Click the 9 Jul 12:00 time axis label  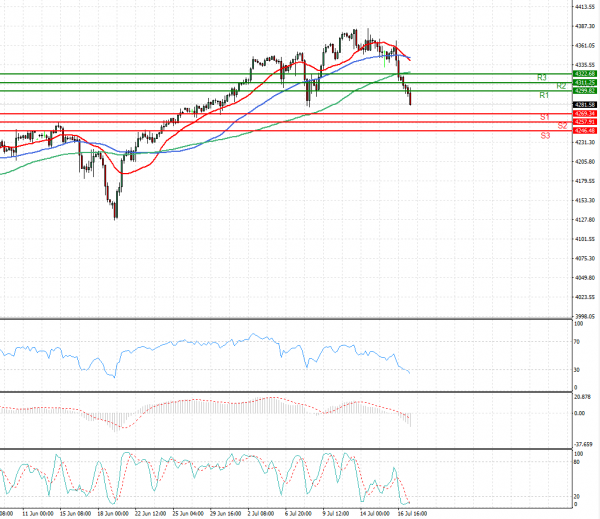coord(336,514)
